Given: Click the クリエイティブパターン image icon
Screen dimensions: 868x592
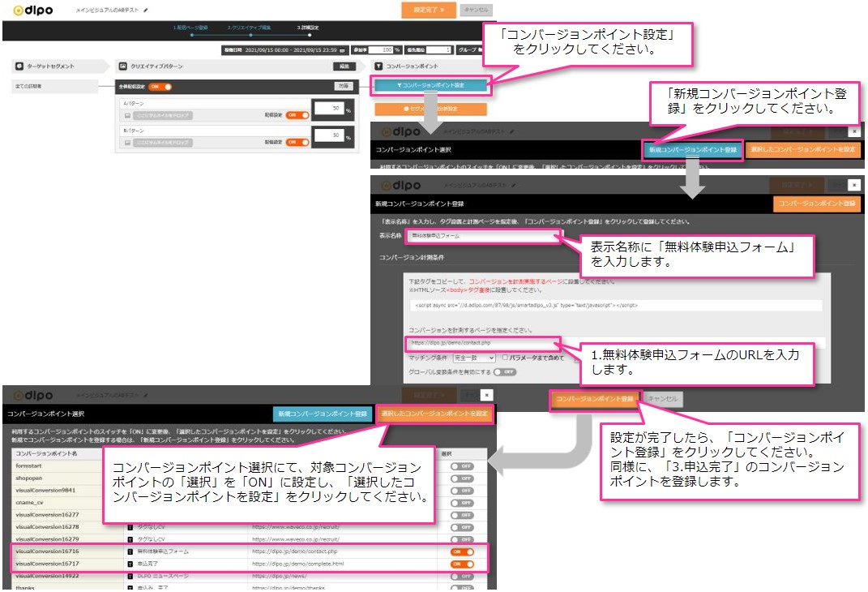Looking at the screenshot, I should coord(122,66).
